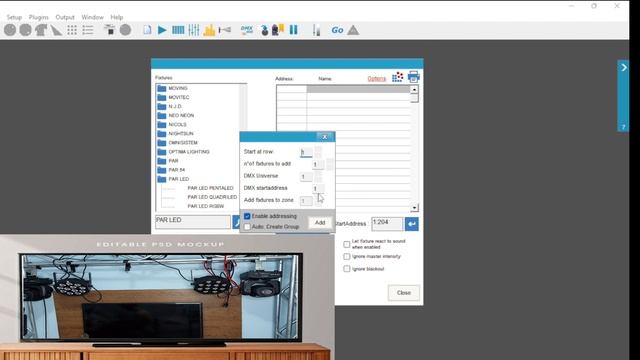Open the blue cue bars icon
640x360 pixels.
click(x=178, y=30)
